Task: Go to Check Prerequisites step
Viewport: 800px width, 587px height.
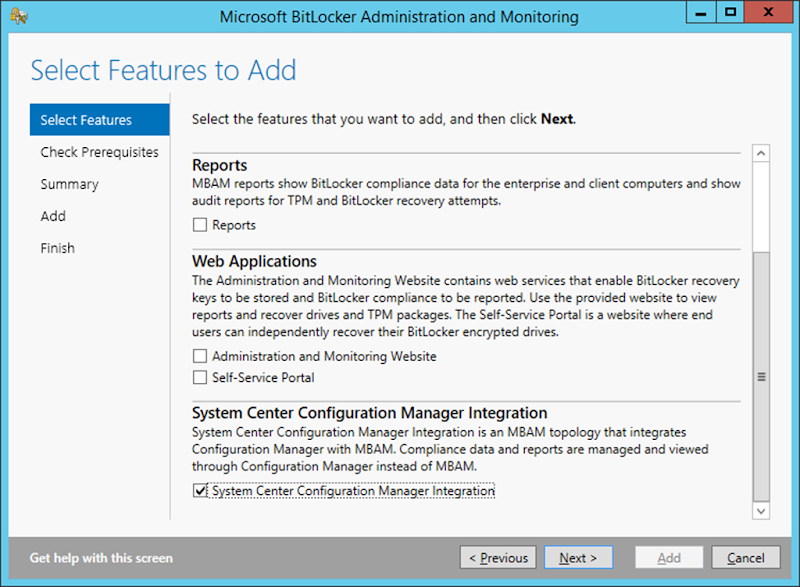Action: (99, 152)
